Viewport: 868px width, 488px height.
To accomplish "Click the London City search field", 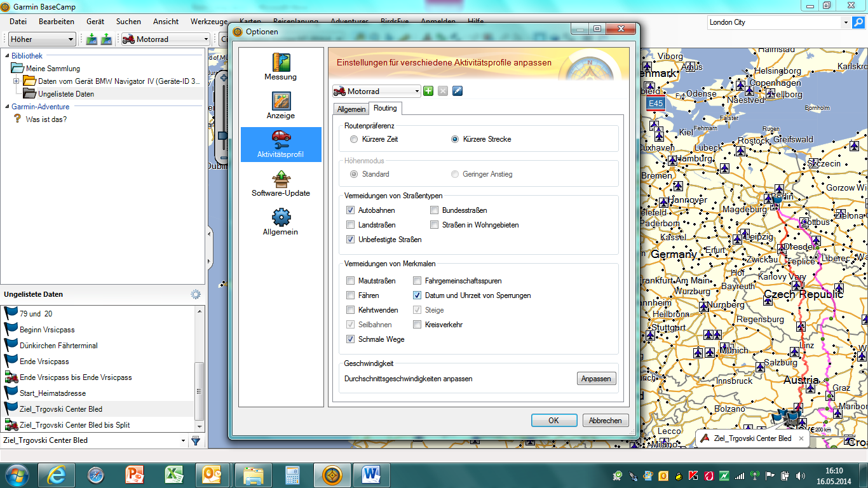I will point(773,22).
